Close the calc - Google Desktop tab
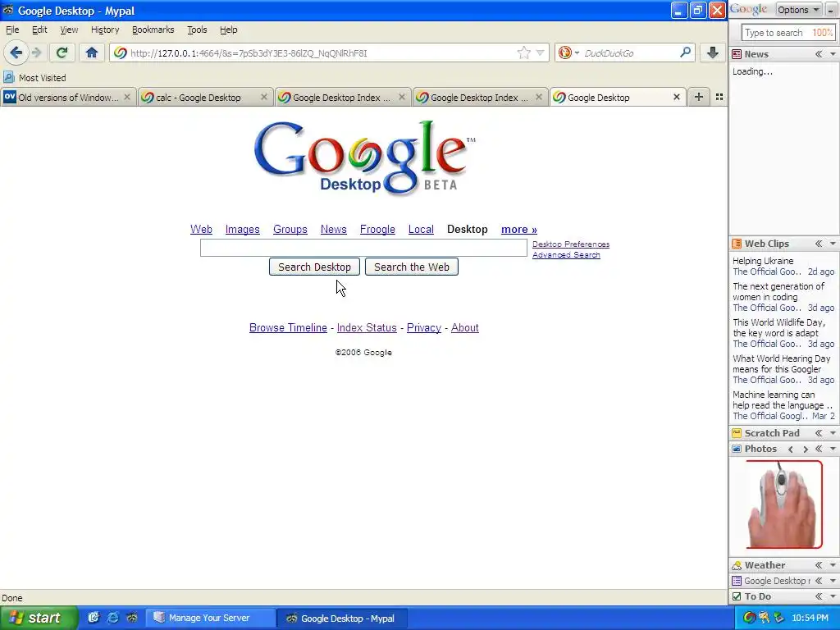The height and width of the screenshot is (630, 840). tap(264, 97)
